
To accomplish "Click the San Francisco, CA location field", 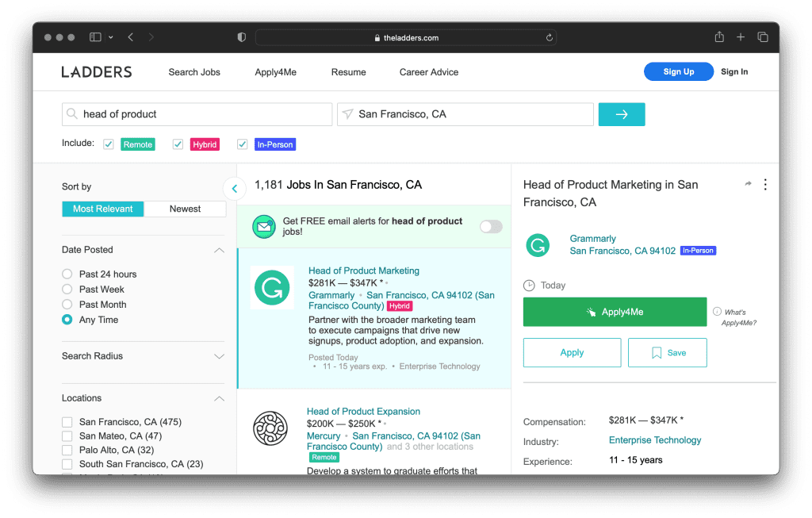I will tap(465, 114).
